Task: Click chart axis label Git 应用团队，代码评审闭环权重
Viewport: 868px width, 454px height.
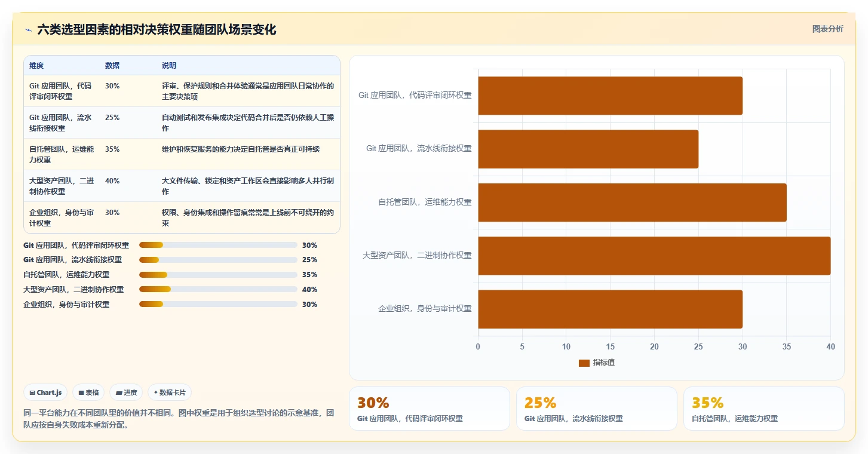Action: (415, 95)
